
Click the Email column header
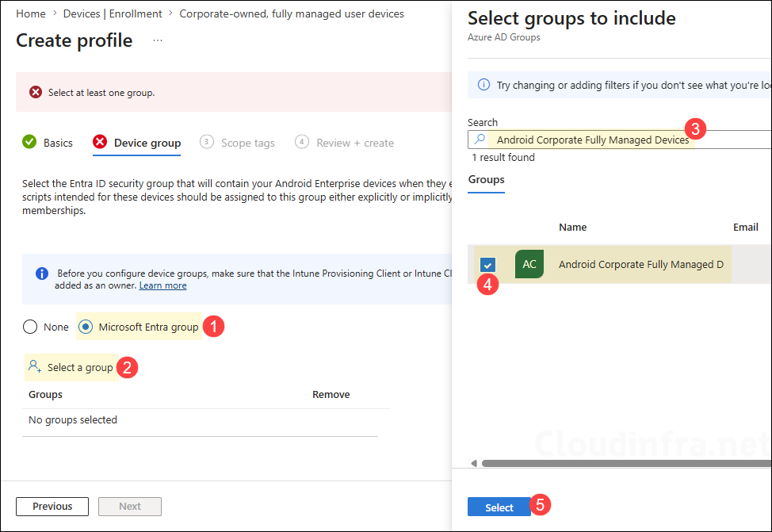tap(745, 227)
